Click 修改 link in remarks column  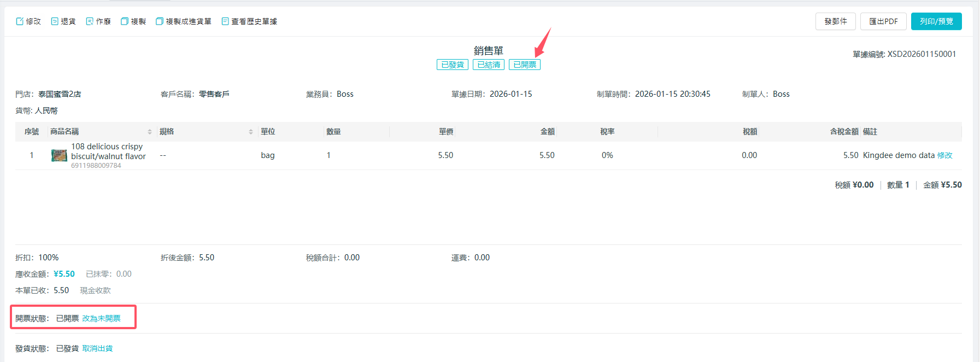tap(944, 155)
